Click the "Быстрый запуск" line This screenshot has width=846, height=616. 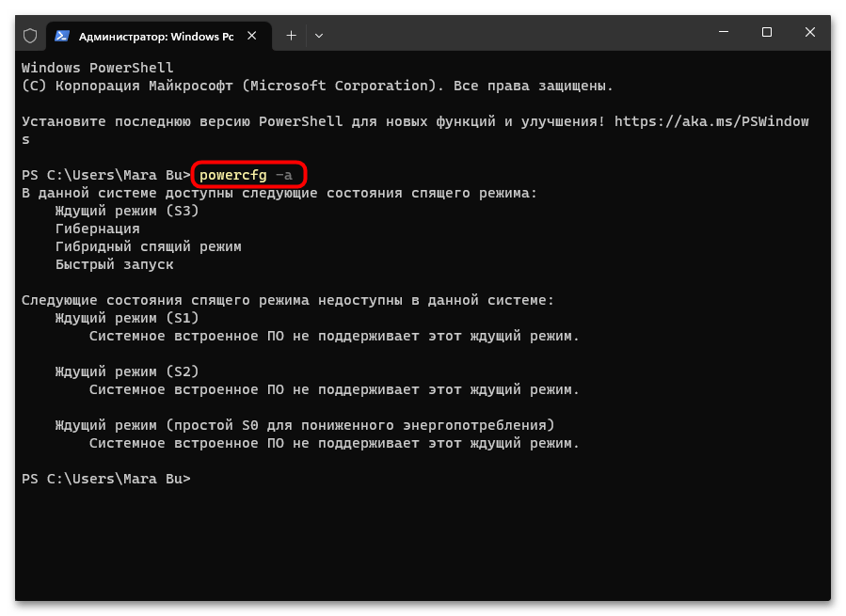pyautogui.click(x=115, y=264)
